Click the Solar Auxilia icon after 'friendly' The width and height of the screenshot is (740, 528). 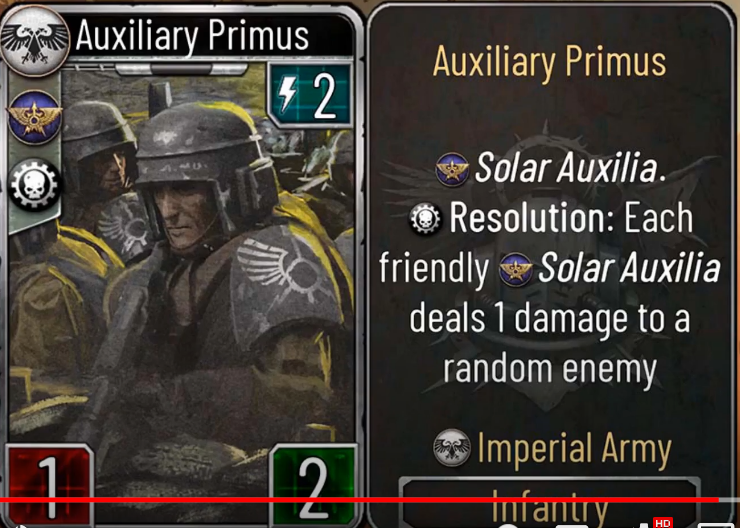[x=515, y=269]
